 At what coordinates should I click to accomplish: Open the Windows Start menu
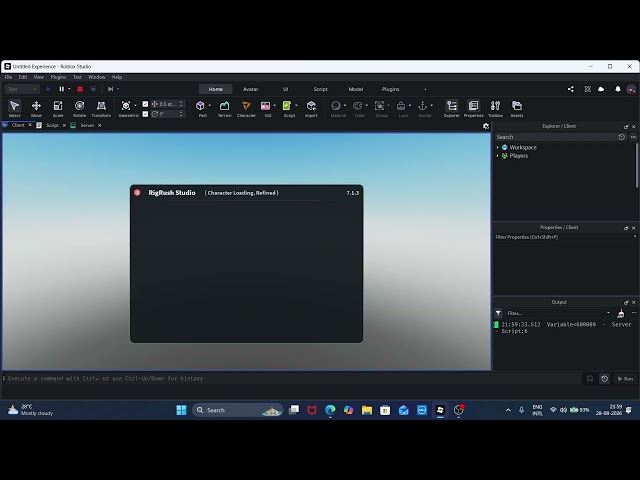pos(181,410)
